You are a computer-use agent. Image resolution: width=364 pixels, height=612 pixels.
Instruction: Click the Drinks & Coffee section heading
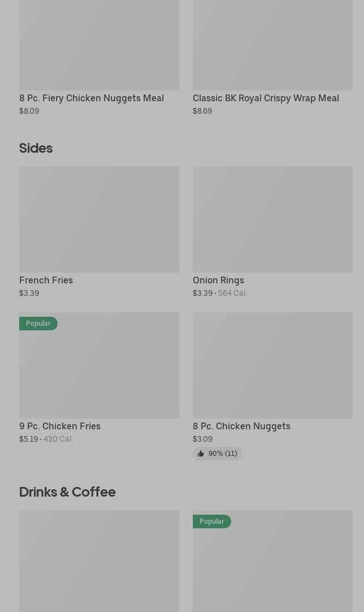67,492
